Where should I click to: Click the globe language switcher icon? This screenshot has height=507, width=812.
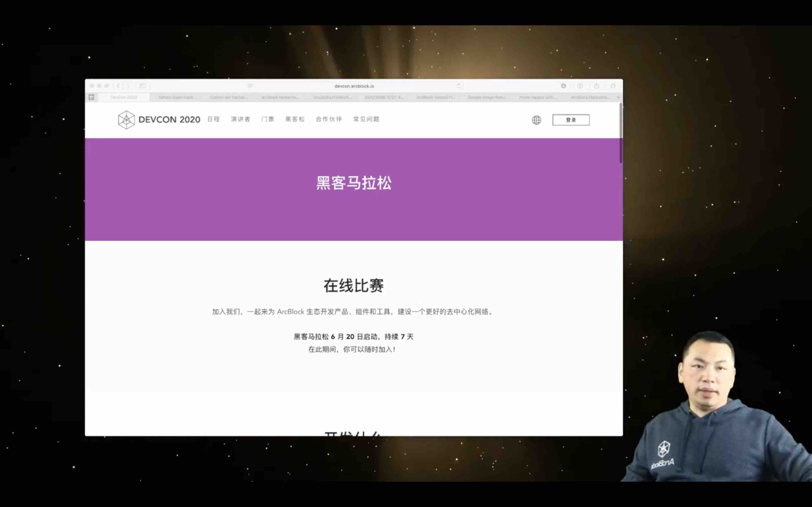click(536, 120)
